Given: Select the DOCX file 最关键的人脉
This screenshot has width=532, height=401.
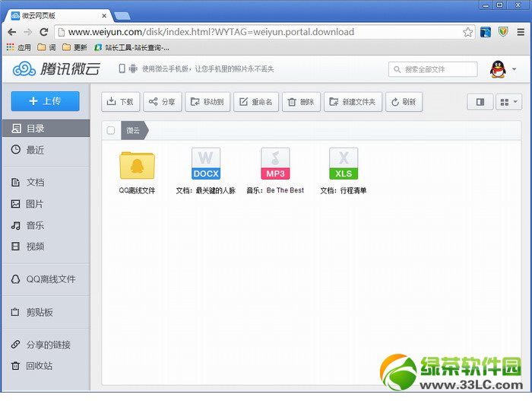Looking at the screenshot, I should (x=205, y=164).
